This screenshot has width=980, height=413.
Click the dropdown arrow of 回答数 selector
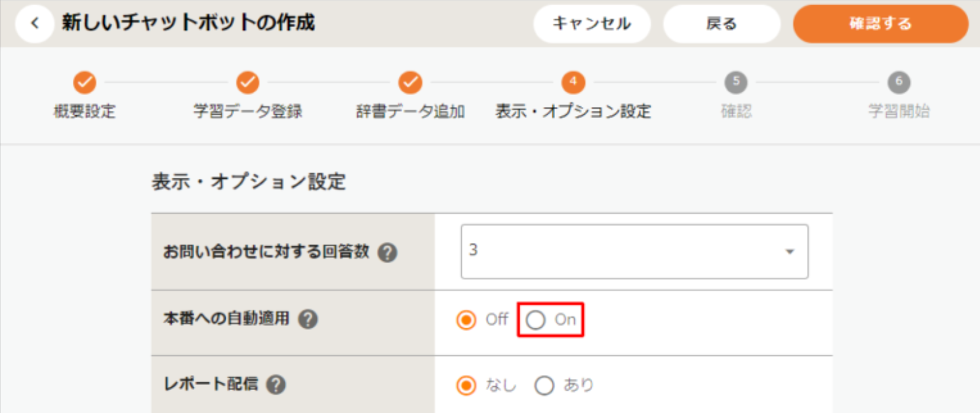(790, 252)
